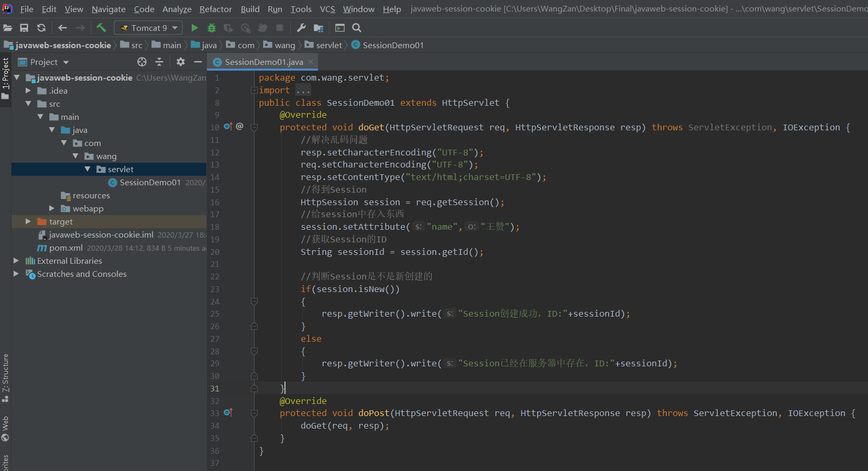Select the SessionDemo01.java editor tab
This screenshot has height=471, width=868.
263,62
